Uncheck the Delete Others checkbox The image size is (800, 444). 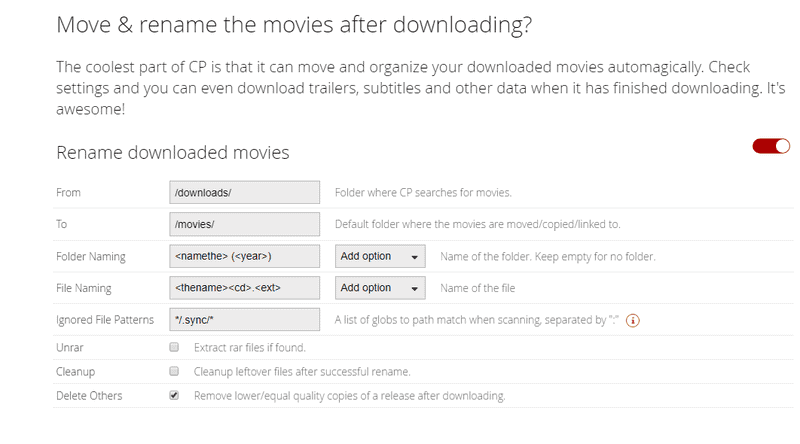tap(174, 396)
